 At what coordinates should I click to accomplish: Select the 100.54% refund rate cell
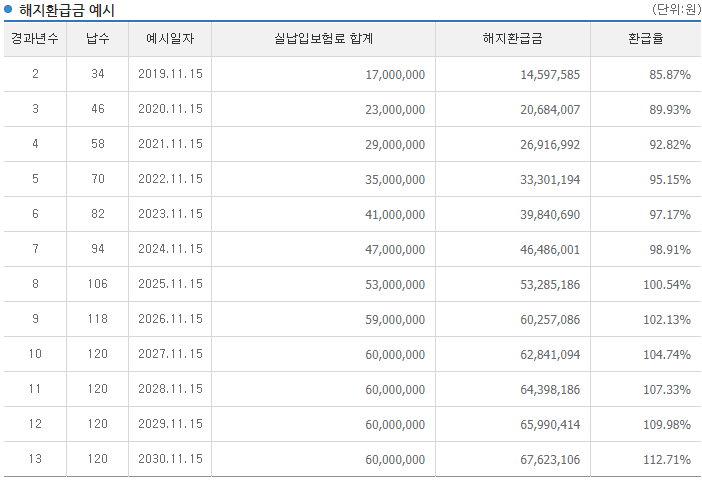666,285
